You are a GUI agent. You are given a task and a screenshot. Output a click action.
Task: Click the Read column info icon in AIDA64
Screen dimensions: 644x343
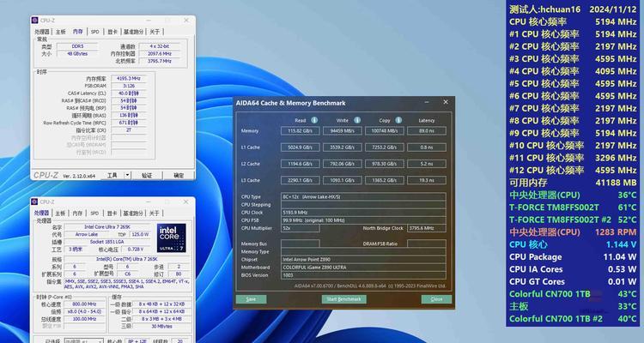[314, 120]
